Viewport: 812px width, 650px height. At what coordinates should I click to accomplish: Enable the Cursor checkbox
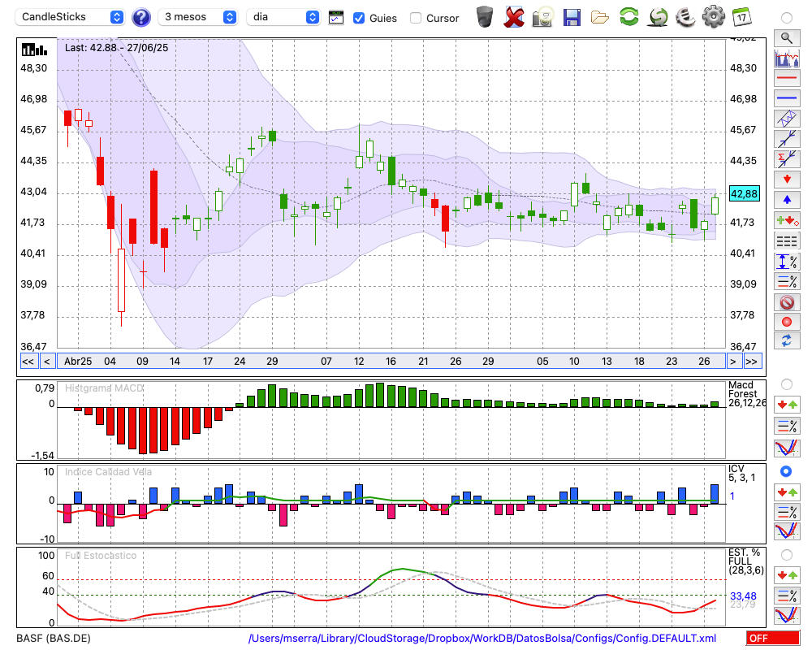(x=415, y=18)
